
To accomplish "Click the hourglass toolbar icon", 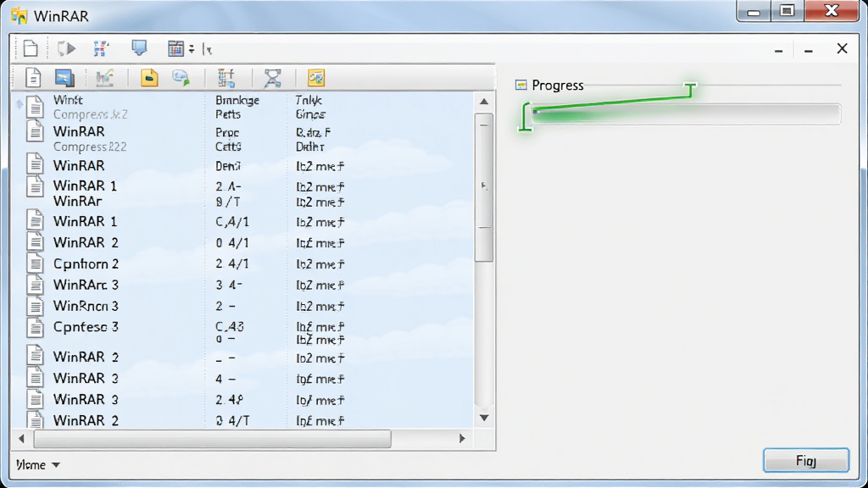I will click(272, 78).
